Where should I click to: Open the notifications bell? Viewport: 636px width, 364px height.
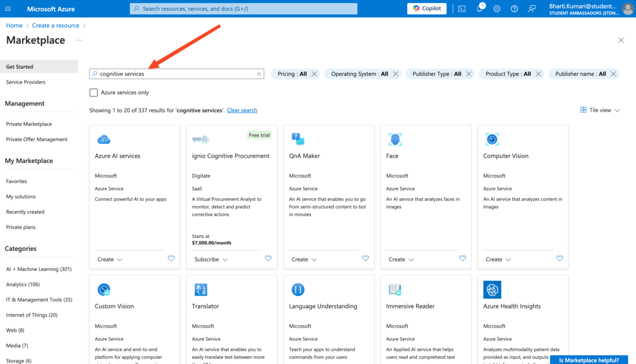pyautogui.click(x=479, y=9)
